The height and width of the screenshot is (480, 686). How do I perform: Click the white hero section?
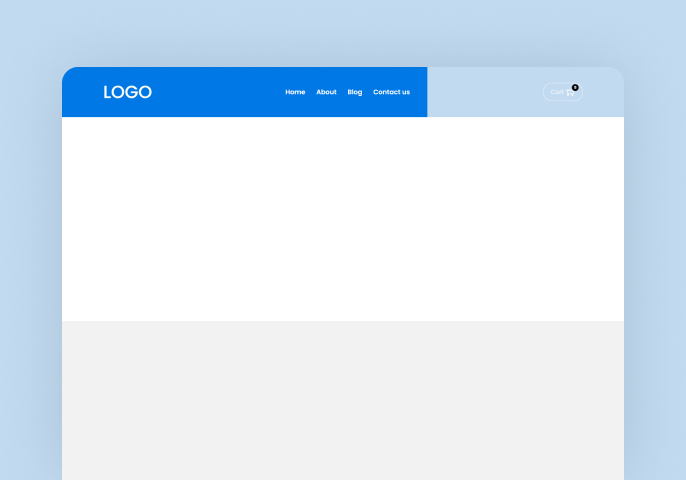pos(342,218)
